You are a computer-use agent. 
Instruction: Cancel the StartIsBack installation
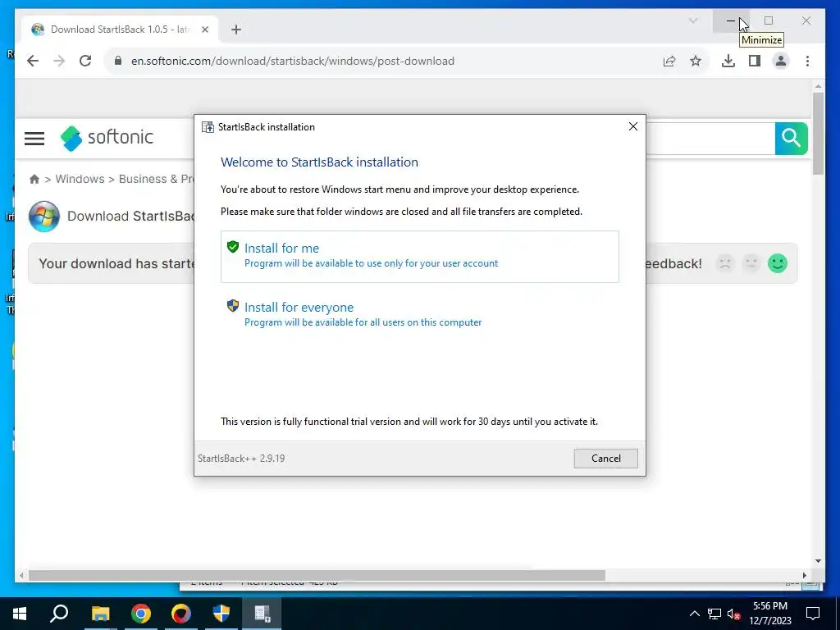[x=605, y=458]
